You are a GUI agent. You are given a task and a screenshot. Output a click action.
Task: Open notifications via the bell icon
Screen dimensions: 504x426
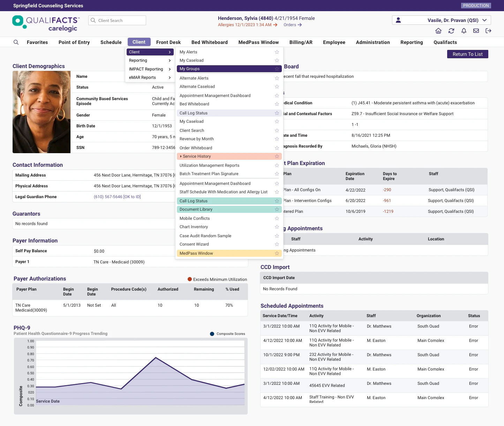pyautogui.click(x=464, y=31)
